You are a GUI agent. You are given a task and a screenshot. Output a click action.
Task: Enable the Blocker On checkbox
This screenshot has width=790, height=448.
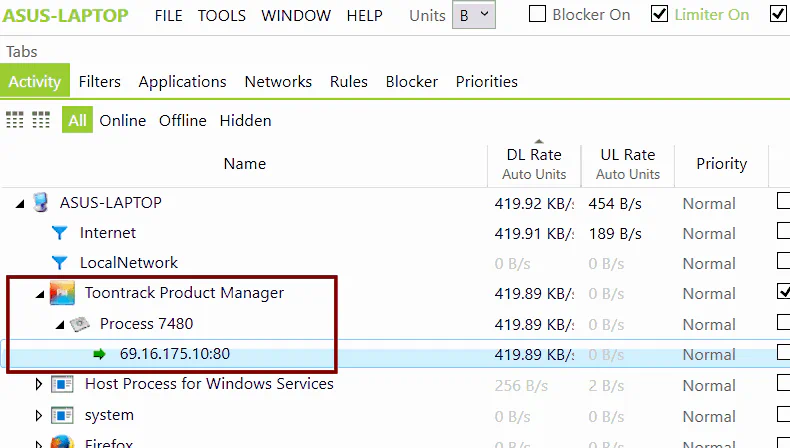click(x=538, y=14)
